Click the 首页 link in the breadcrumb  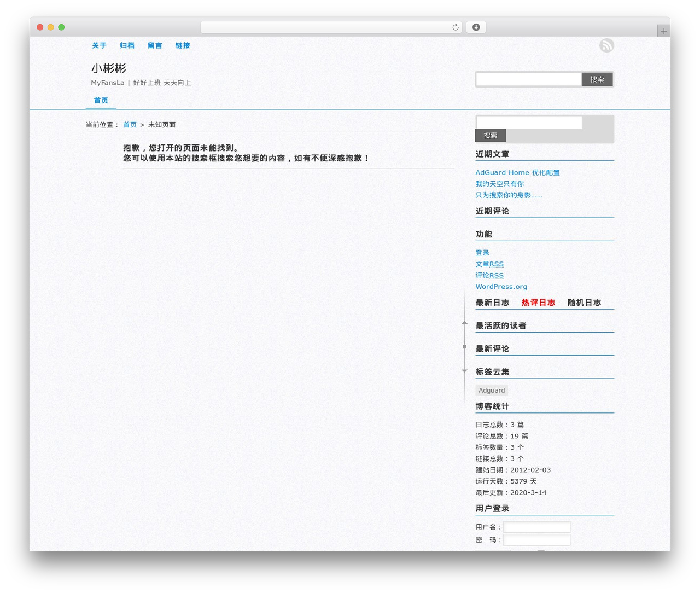(130, 125)
